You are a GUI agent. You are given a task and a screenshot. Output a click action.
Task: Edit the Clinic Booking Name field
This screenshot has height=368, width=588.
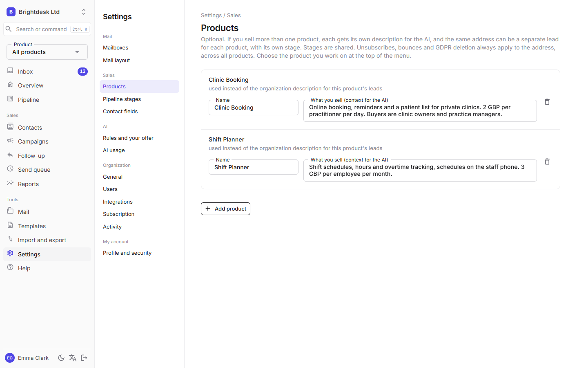[x=254, y=108]
